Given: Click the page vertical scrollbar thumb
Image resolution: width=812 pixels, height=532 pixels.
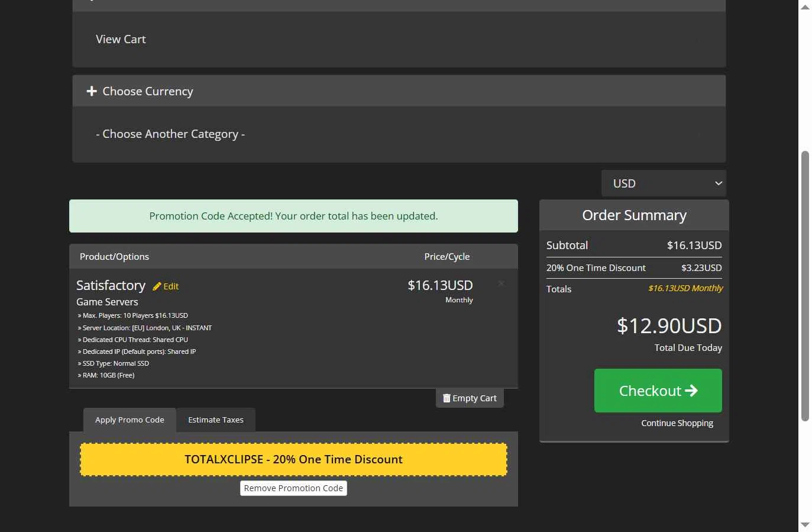Looking at the screenshot, I should [x=805, y=286].
